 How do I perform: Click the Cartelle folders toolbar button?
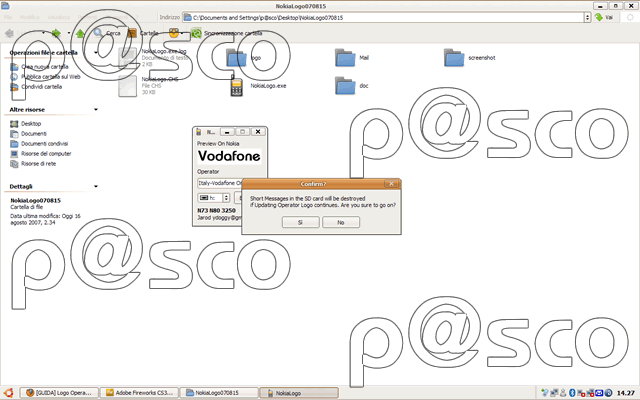(x=143, y=33)
